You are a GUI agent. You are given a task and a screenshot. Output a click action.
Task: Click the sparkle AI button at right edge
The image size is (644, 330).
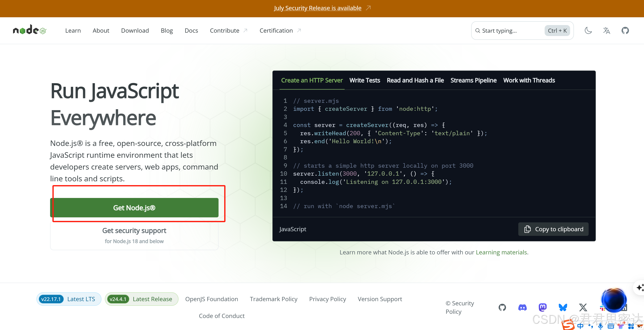click(640, 287)
